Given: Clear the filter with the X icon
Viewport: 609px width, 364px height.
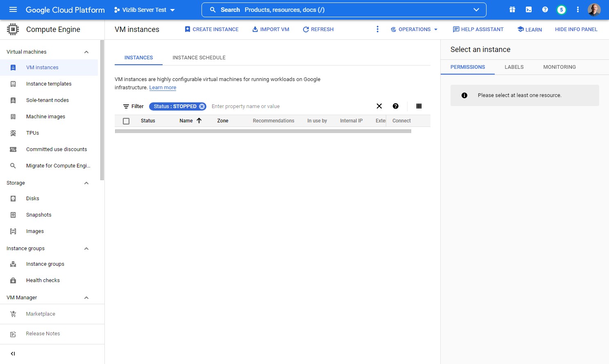Looking at the screenshot, I should [x=379, y=106].
